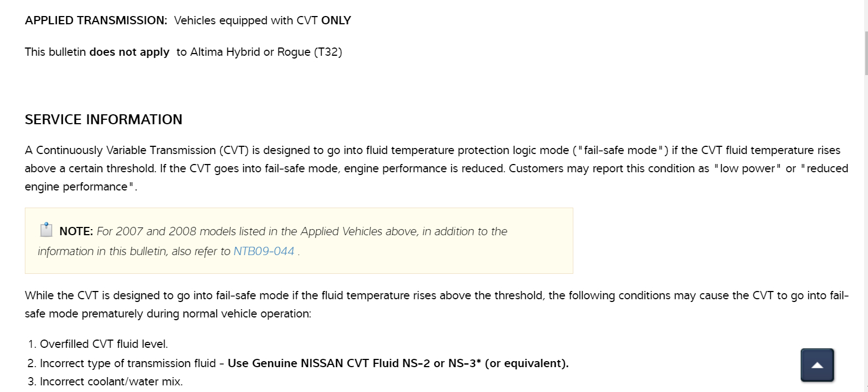
Task: Click the bold word 'ONLY'
Action: (x=336, y=20)
